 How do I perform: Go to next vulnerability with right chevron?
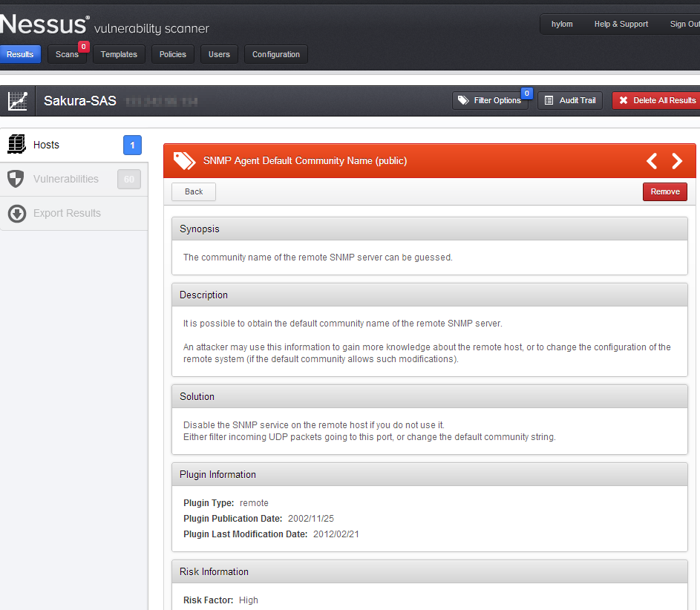pyautogui.click(x=677, y=161)
